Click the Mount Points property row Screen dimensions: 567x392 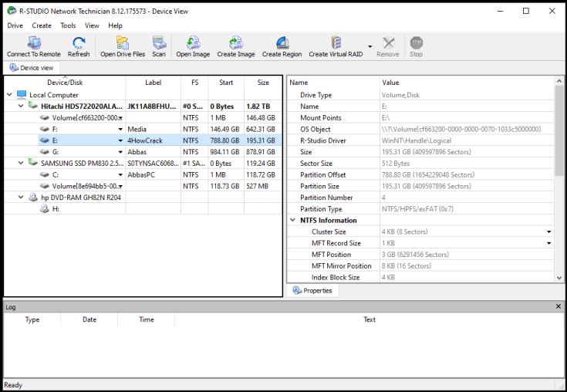(x=420, y=117)
